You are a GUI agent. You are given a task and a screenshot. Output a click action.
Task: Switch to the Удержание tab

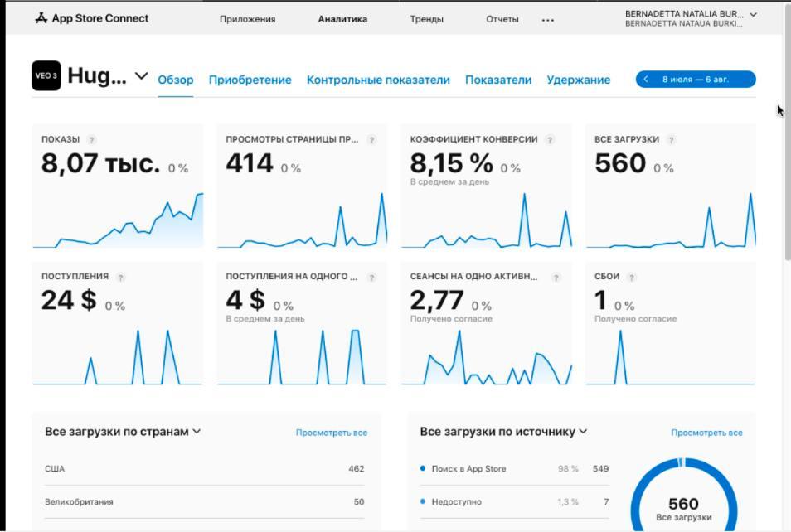click(579, 80)
